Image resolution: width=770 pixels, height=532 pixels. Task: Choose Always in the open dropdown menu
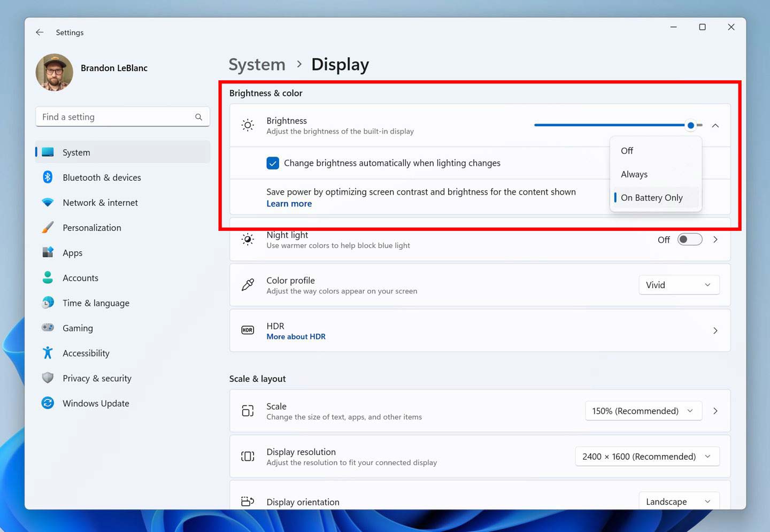click(x=634, y=174)
